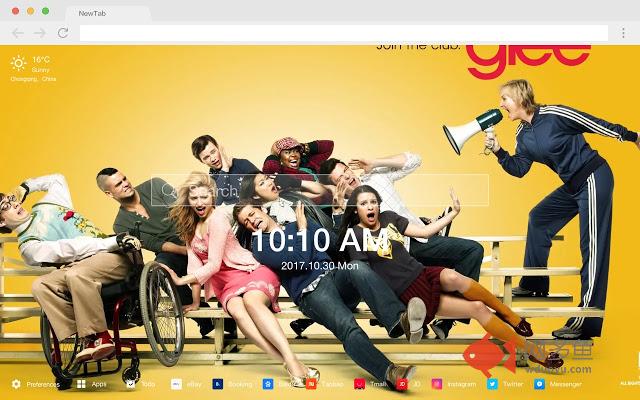
Task: Click the Preferences label
Action: point(43,384)
